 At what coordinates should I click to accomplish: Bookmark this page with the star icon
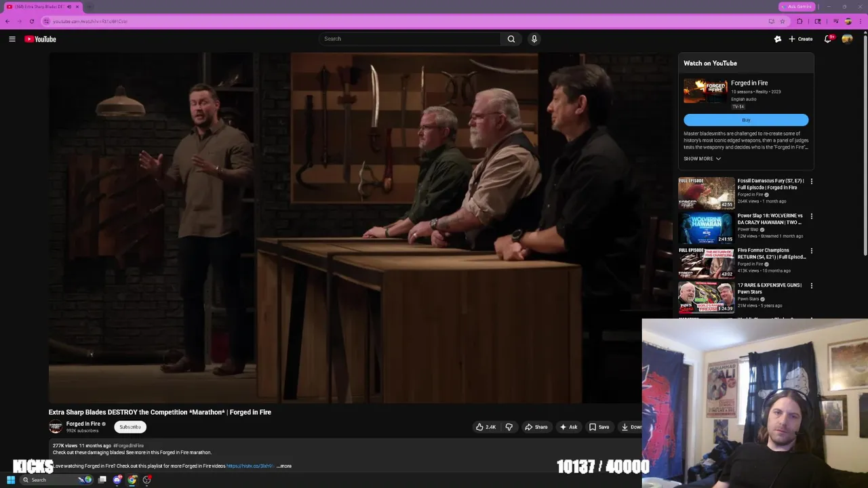(782, 21)
